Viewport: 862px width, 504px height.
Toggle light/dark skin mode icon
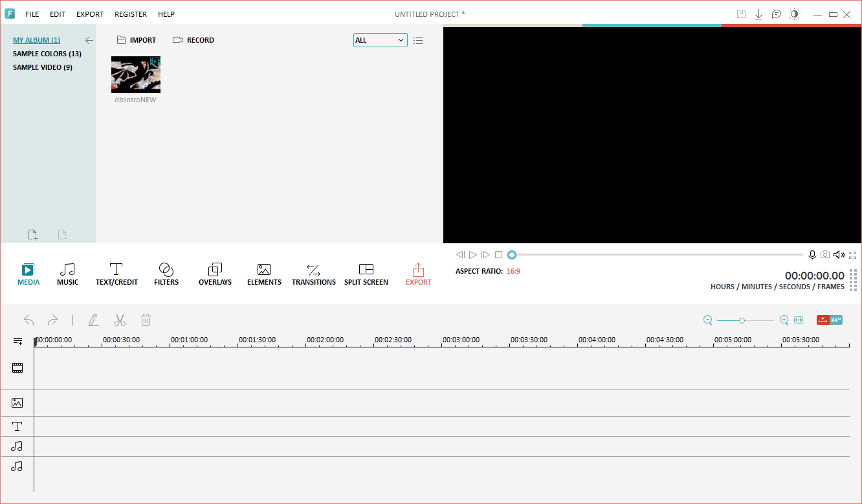794,14
